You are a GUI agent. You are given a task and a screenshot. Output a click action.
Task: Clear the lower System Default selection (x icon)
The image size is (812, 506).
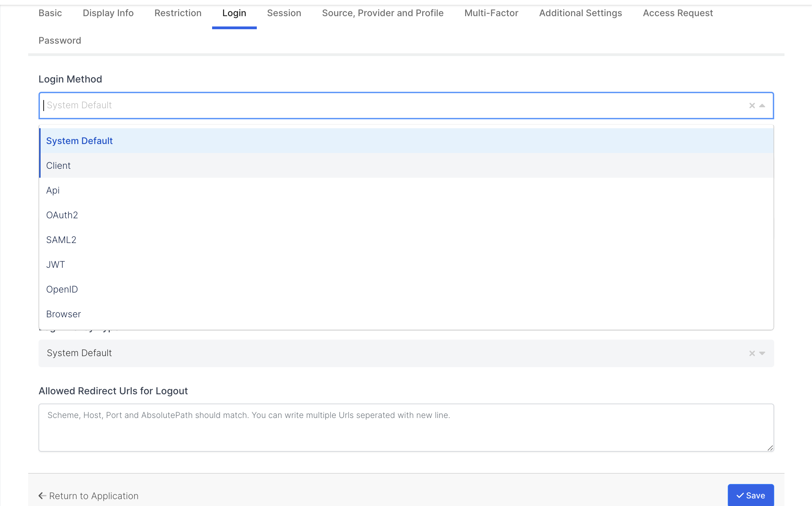tap(752, 353)
